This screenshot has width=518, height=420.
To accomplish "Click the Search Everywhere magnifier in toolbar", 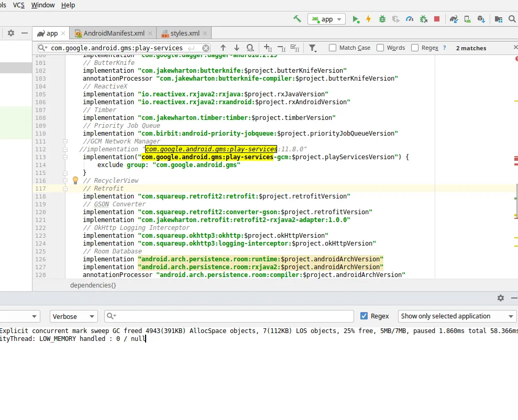I will (x=512, y=19).
